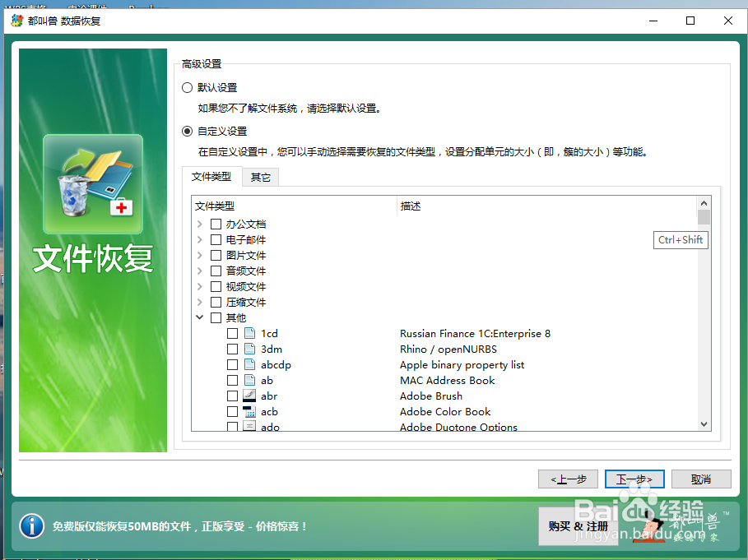Screen dimensions: 748x560
Task: Click the scrollbar down arrow in the file list
Action: coord(704,423)
